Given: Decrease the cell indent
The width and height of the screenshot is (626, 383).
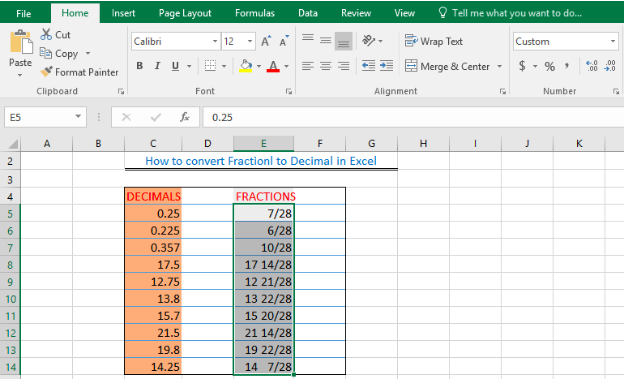Looking at the screenshot, I should coord(368,66).
